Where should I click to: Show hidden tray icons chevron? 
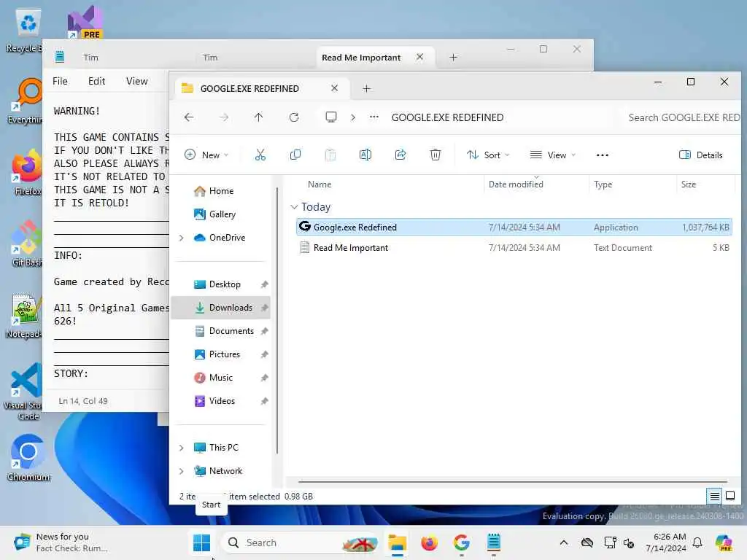coord(564,542)
